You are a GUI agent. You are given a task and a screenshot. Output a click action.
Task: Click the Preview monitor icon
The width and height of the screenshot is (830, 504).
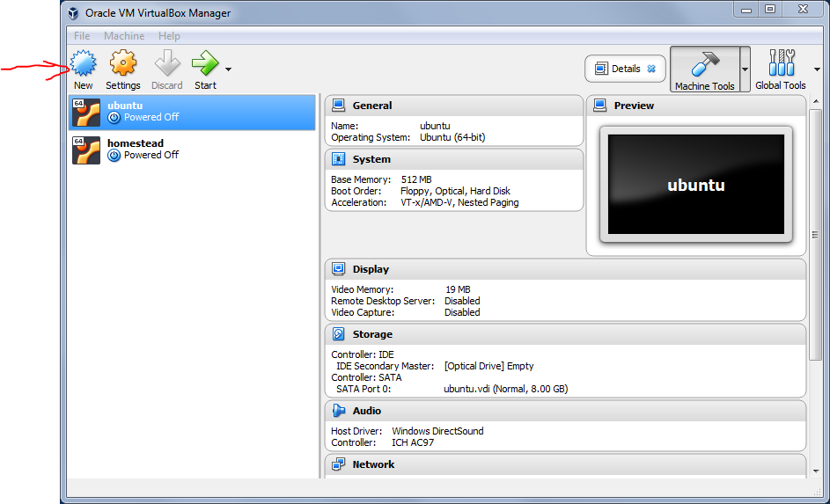[599, 106]
